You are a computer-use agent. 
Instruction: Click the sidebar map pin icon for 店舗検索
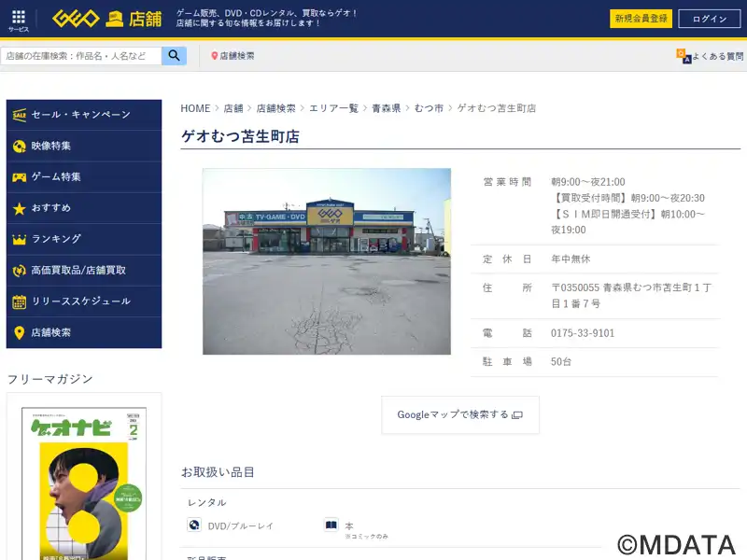click(x=19, y=333)
